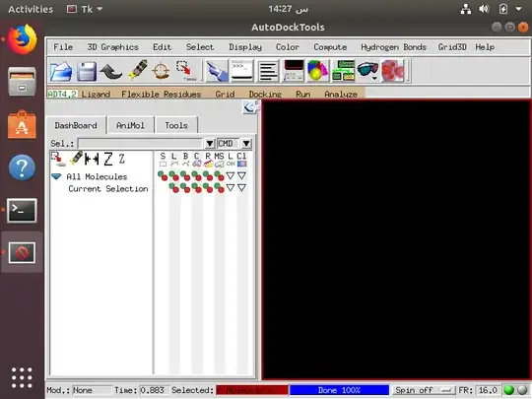Click the colored geometry shapes icon
Viewport: 532px width, 399px height.
tap(317, 71)
